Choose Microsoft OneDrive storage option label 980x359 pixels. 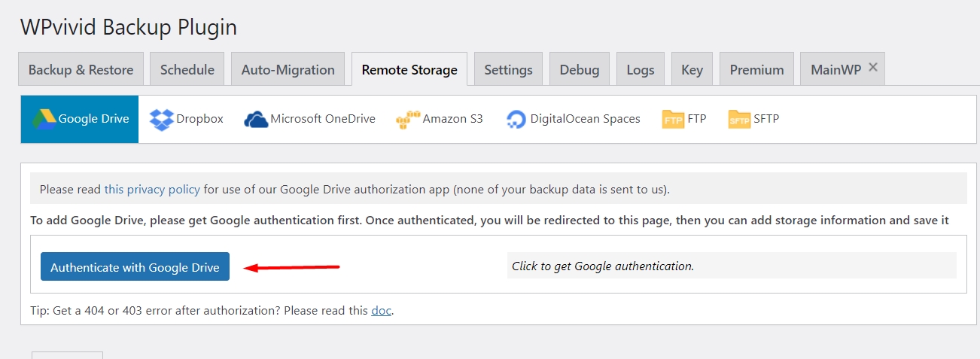pos(323,119)
